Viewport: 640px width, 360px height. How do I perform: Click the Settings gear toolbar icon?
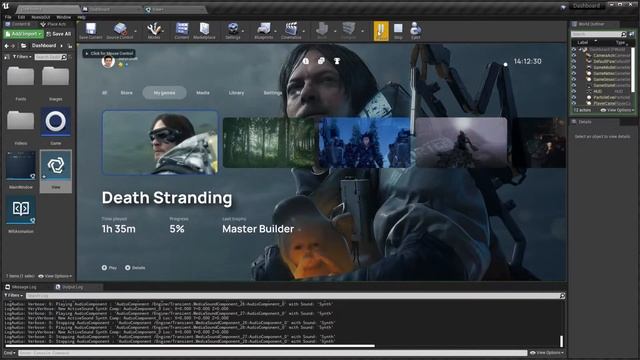coord(233,29)
